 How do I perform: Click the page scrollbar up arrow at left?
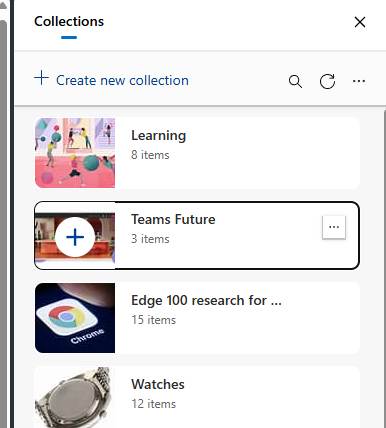tap(3, 5)
